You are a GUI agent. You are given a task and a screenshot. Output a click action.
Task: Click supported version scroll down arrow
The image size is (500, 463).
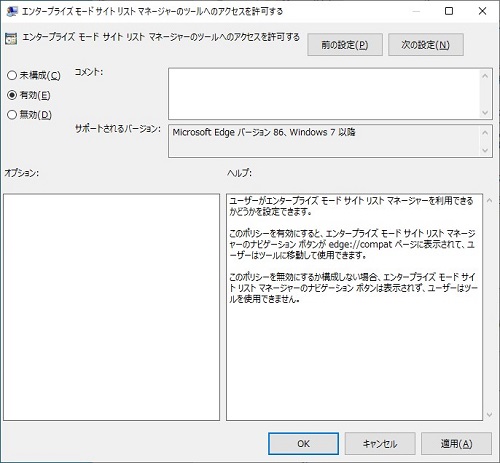click(485, 151)
